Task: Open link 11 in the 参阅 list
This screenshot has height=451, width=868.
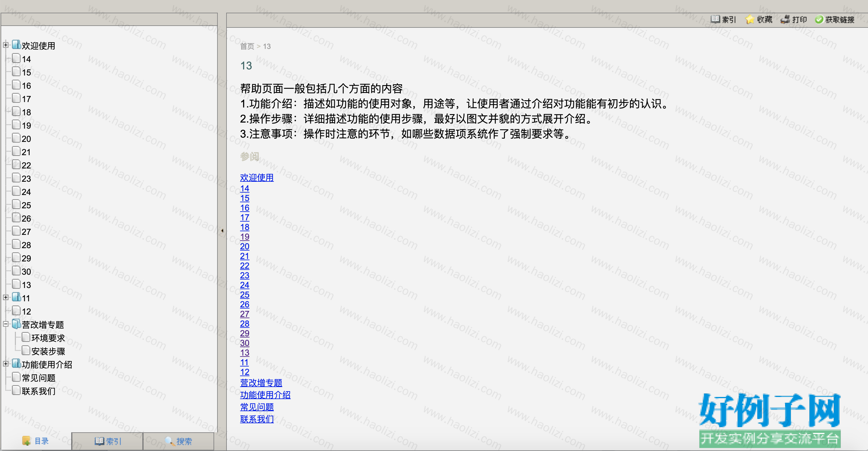Action: [x=244, y=362]
